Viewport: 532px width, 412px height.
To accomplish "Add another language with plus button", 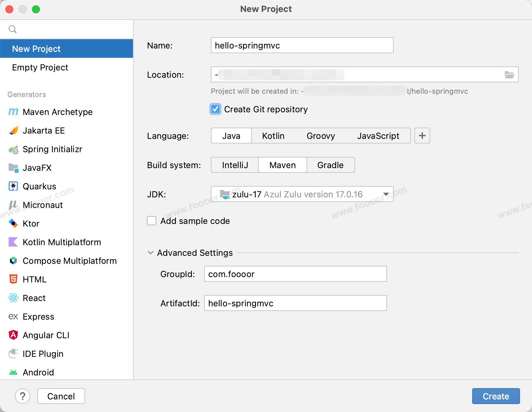I will click(422, 136).
